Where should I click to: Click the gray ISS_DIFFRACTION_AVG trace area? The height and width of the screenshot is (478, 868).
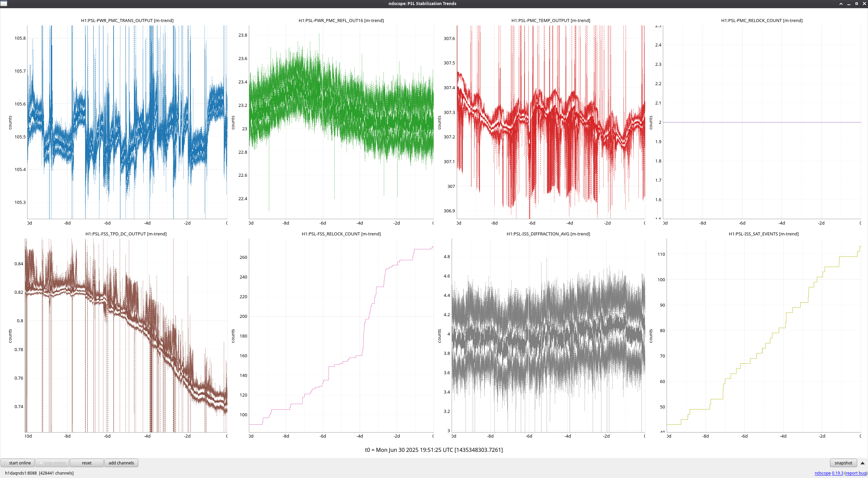548,336
